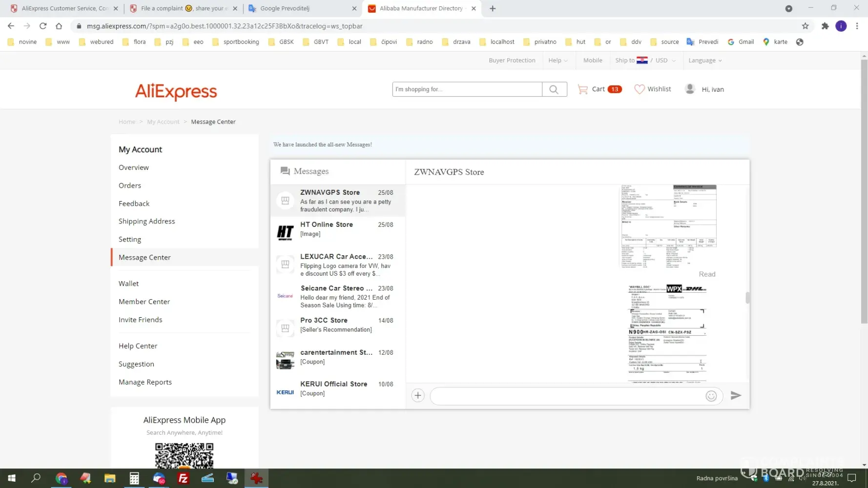
Task: Open the Ship to / USD selector
Action: pyautogui.click(x=645, y=61)
